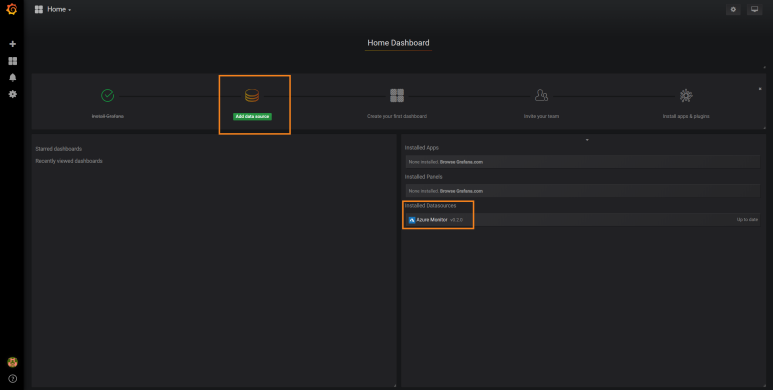Expand the Home dashboard dropdown
Viewport: 773px width, 390px height.
click(53, 9)
